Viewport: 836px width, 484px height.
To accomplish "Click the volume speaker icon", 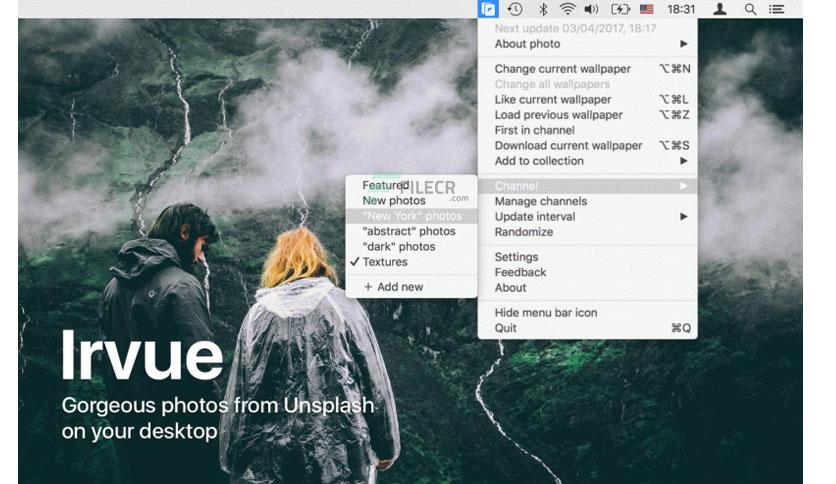I will point(591,9).
